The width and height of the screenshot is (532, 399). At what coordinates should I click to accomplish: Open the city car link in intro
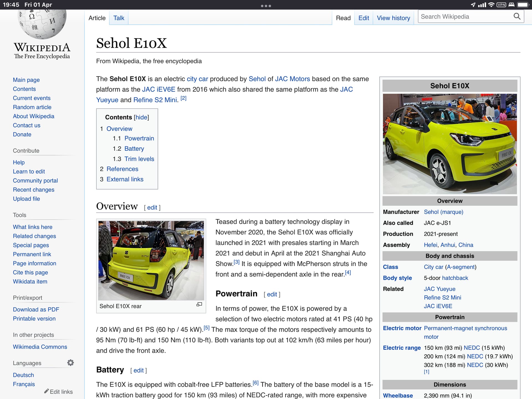click(197, 79)
